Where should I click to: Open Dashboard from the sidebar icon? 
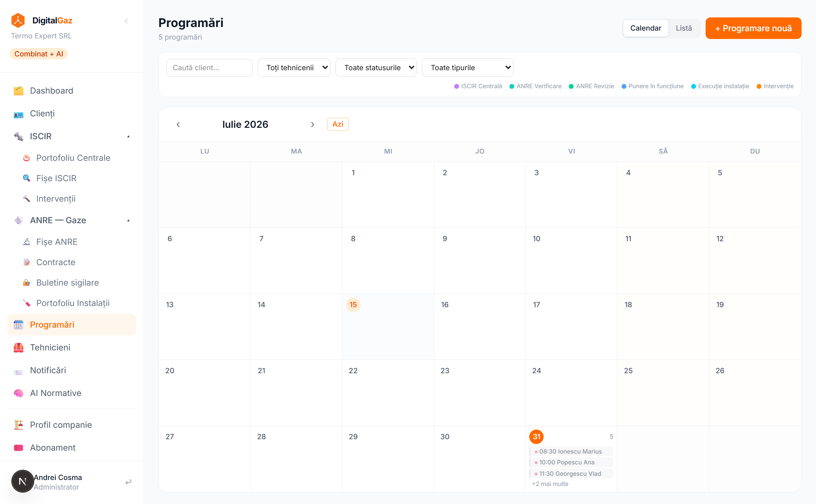point(18,91)
